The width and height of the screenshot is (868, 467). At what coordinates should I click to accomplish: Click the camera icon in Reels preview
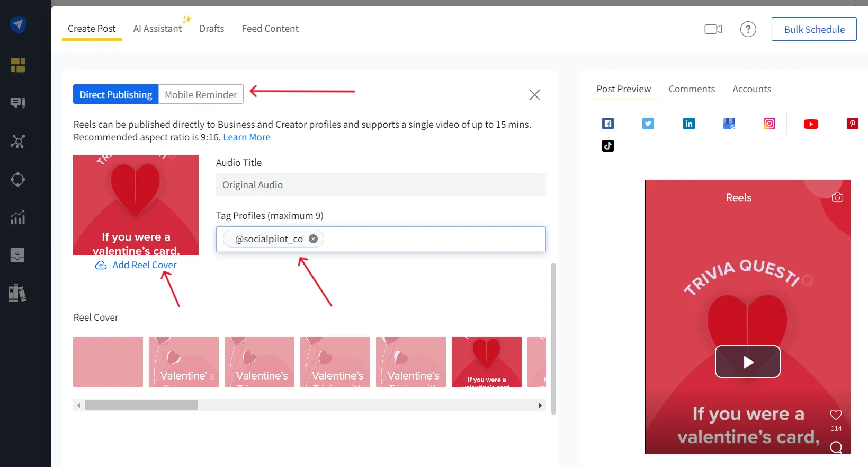[x=837, y=198]
